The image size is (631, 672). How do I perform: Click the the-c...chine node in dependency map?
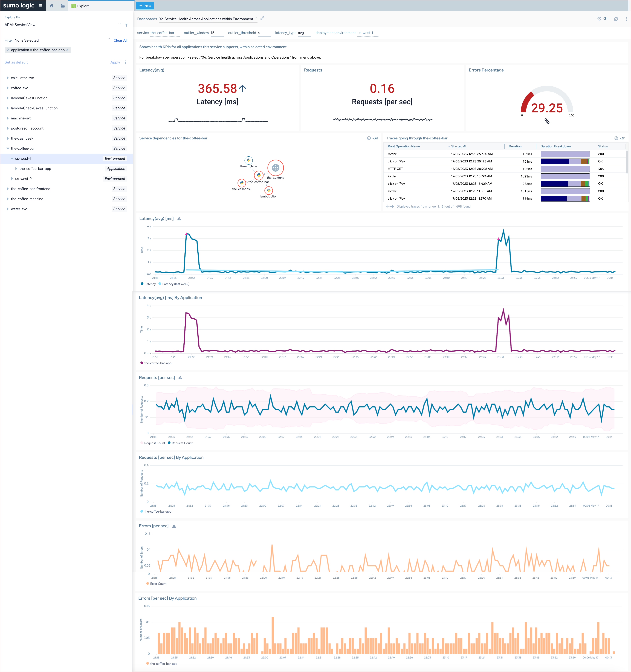pyautogui.click(x=249, y=160)
